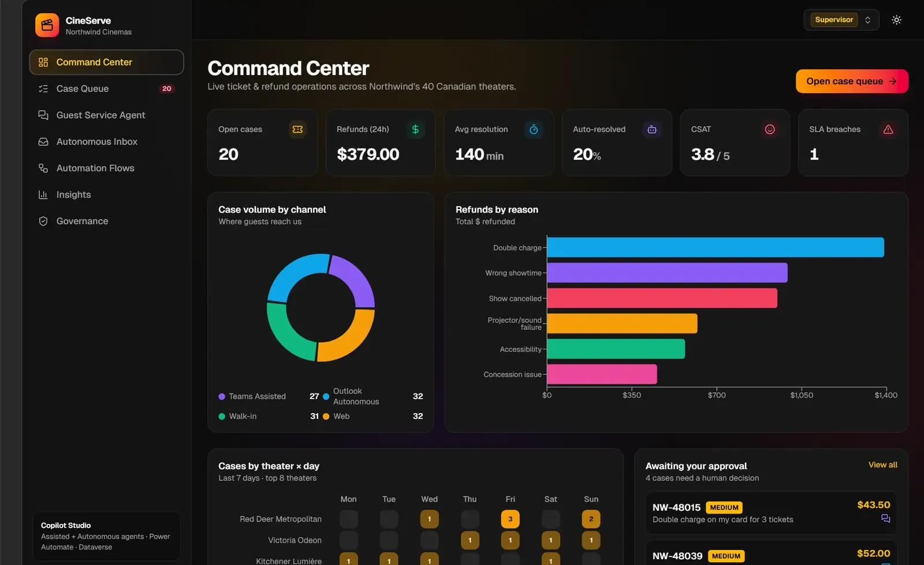This screenshot has height=565, width=924.
Task: Click Red Deer Metropolitan Sunday cell showing 2
Action: point(591,519)
